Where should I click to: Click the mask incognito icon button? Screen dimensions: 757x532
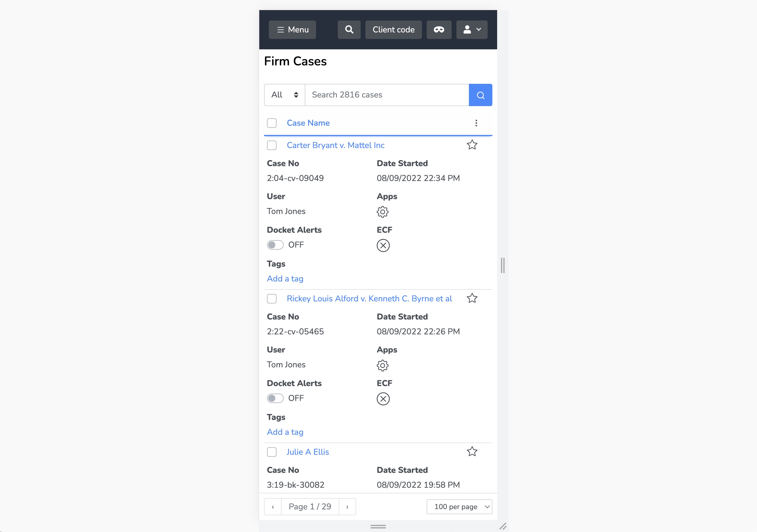click(439, 30)
